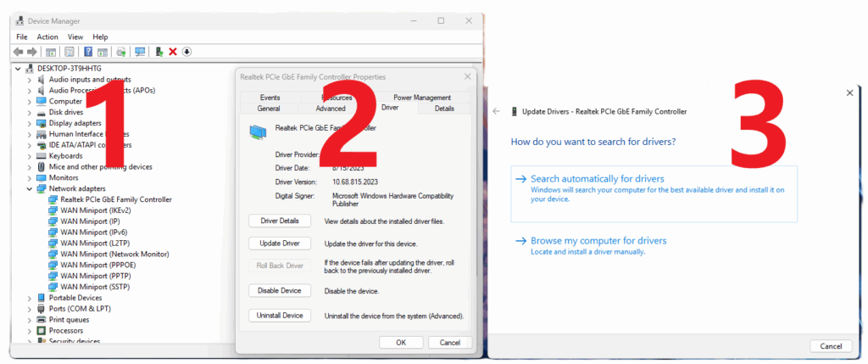Expand the Human Interface Devices chevron
The height and width of the screenshot is (364, 868).
pos(30,134)
